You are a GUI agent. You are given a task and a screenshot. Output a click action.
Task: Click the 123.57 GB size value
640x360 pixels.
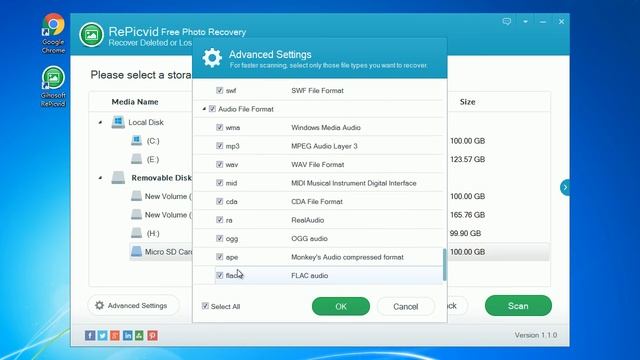pyautogui.click(x=468, y=159)
